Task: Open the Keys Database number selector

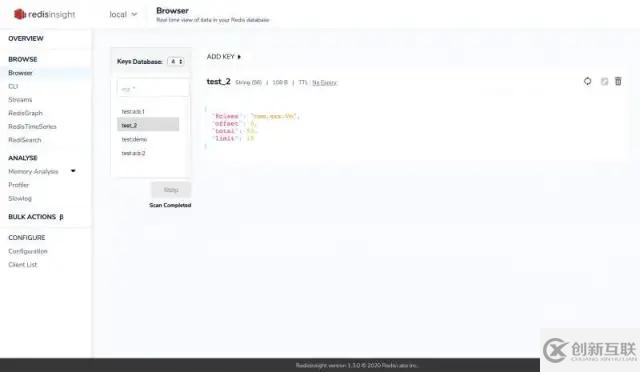Action: 176,61
